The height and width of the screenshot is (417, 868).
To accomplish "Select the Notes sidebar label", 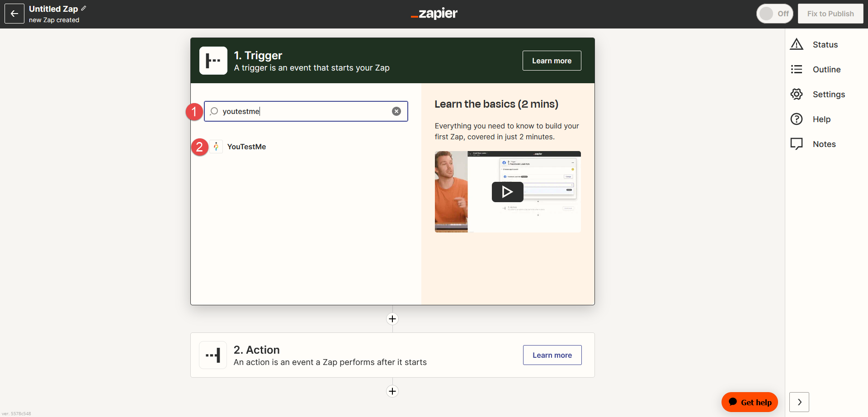I will point(824,144).
